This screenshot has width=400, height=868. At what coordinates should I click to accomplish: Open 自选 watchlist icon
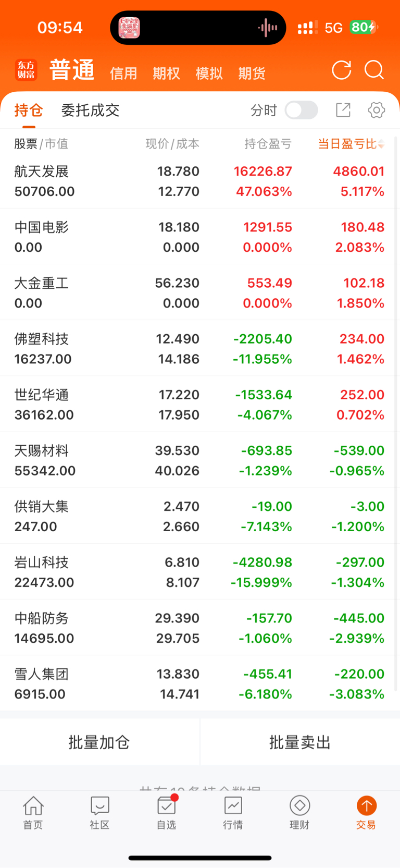[x=166, y=812]
